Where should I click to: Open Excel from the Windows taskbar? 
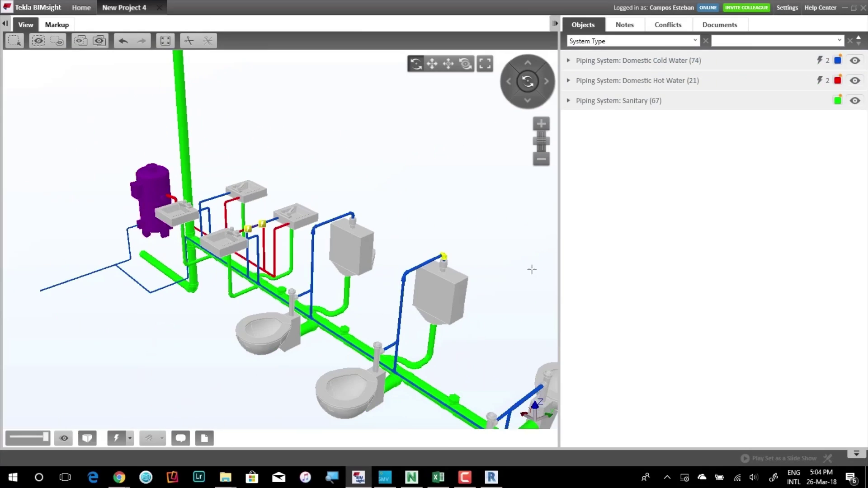click(x=438, y=477)
